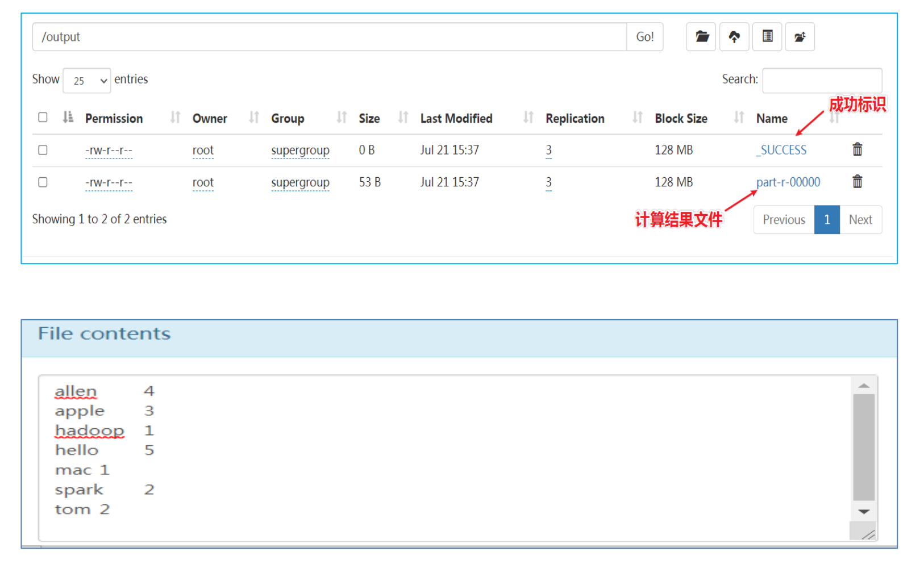The height and width of the screenshot is (568, 924).
Task: Click the Owner column header
Action: click(x=210, y=118)
